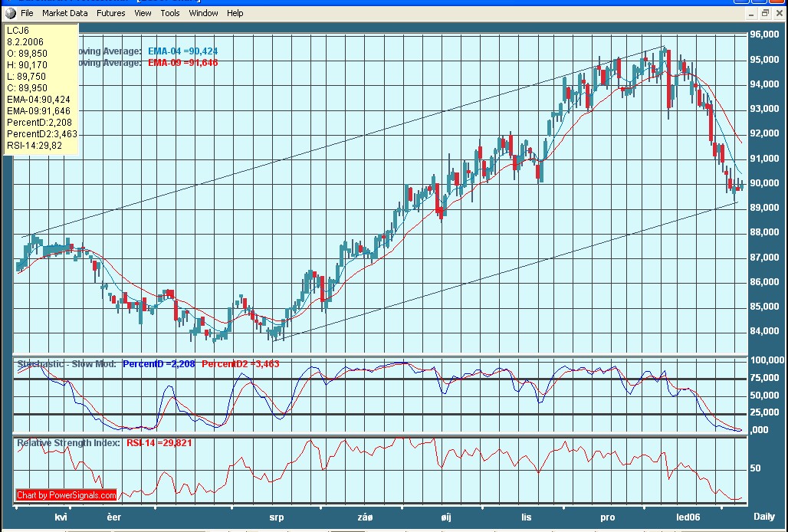Click the Daily timeframe label
The width and height of the screenshot is (788, 532).
coord(764,517)
